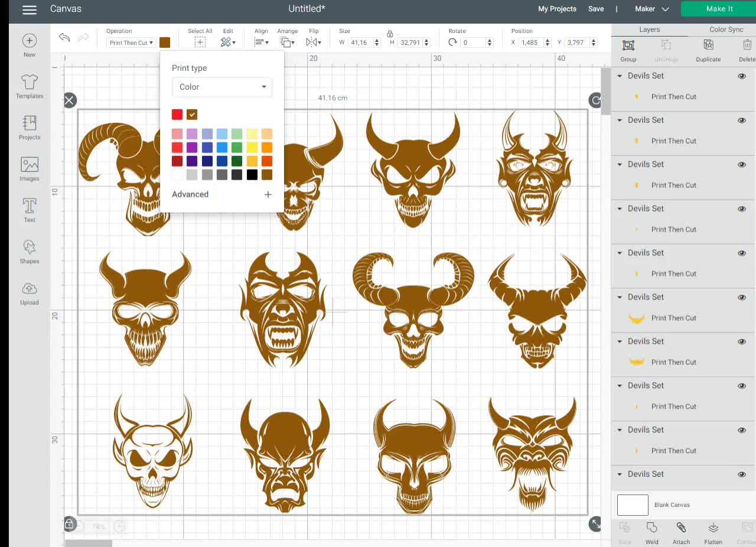This screenshot has height=547, width=756.
Task: Open the Projects panel
Action: 30,128
